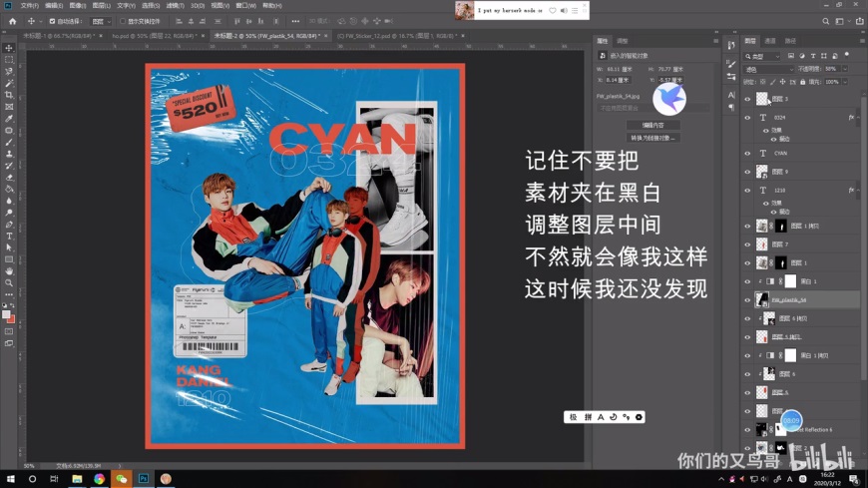Viewport: 868px width, 488px height.
Task: Select the Clone Stamp tool
Action: tap(9, 154)
